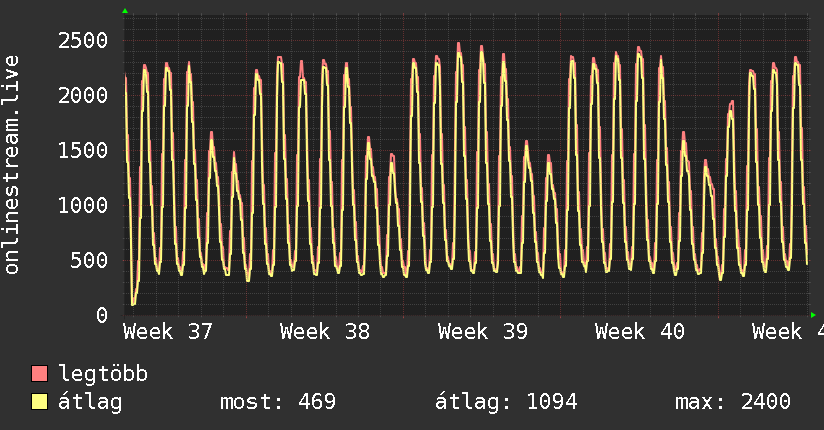Screen dimensions: 824x430
Task: Click the 1000 y-axis tick label
Action: pyautogui.click(x=83, y=205)
